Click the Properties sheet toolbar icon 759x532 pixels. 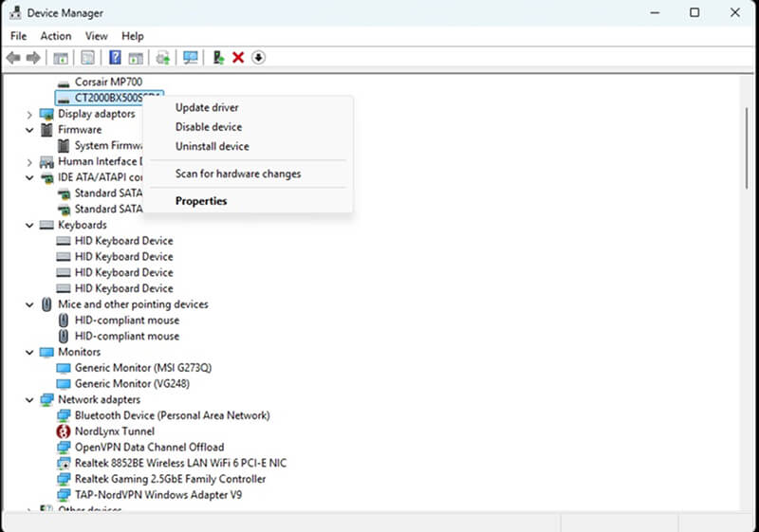[x=87, y=58]
